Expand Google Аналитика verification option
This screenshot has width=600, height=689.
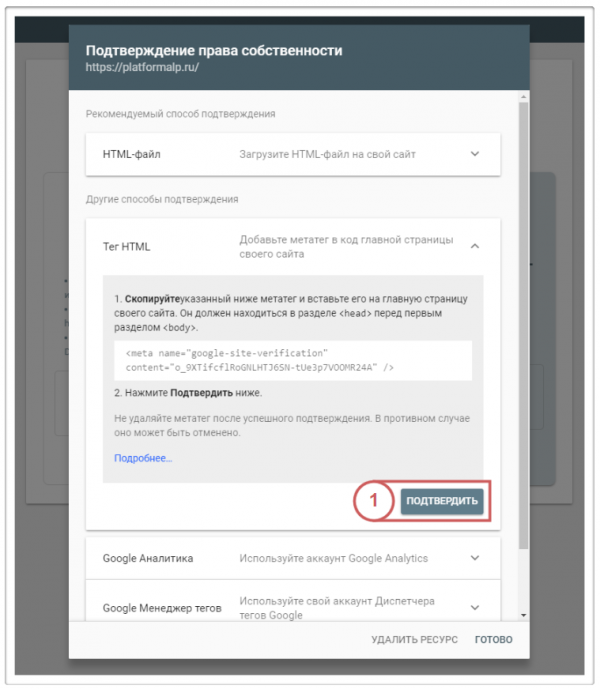475,558
